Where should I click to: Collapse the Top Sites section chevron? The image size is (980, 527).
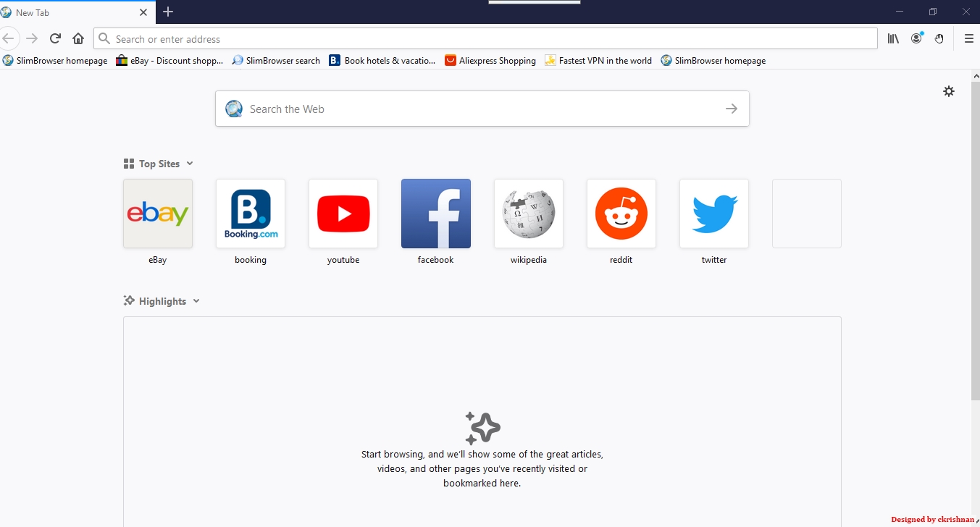click(x=190, y=164)
